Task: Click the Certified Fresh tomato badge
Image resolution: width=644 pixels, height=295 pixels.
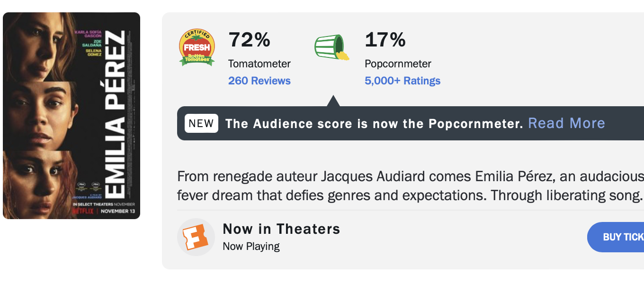Action: pos(197,47)
